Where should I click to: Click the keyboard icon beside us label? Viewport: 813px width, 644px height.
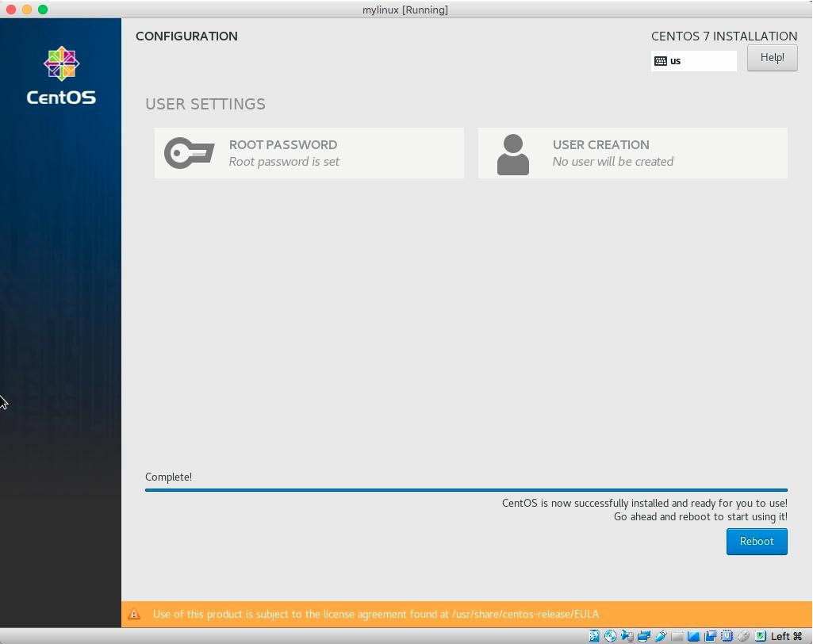pos(659,60)
